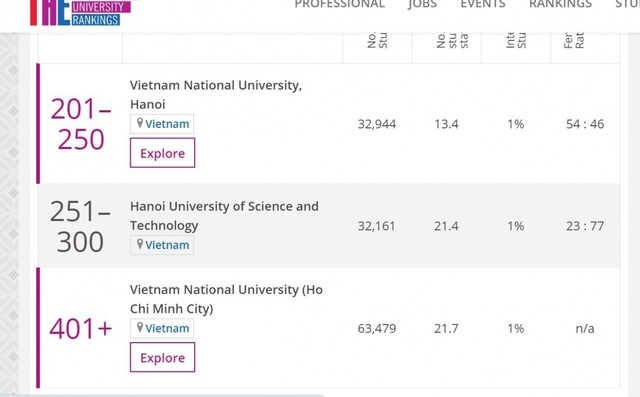Click Explore button for Vietnam National University, Hanoi

[x=162, y=153]
